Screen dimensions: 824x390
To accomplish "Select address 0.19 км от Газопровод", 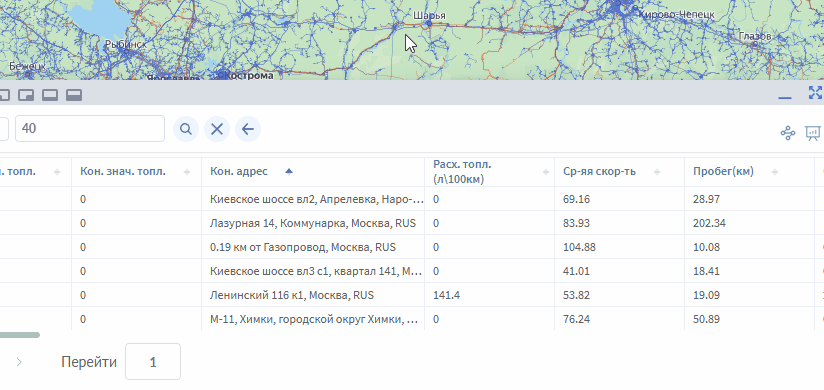I will pos(303,248).
